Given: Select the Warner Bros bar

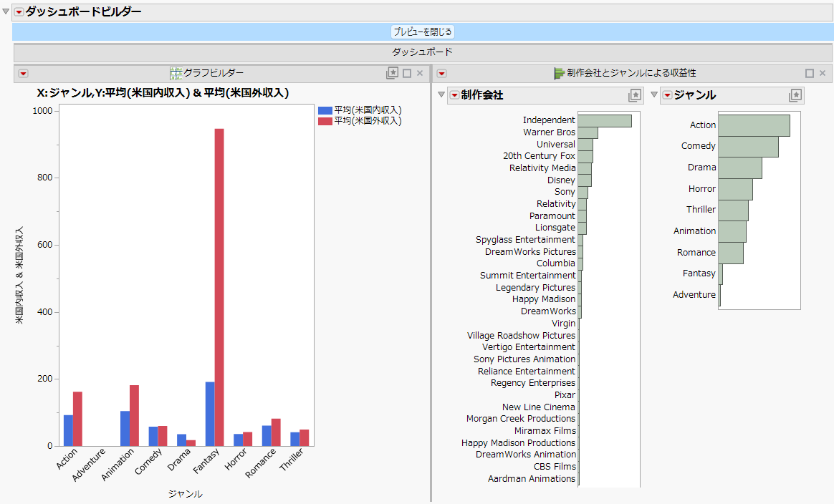Looking at the screenshot, I should (x=588, y=132).
